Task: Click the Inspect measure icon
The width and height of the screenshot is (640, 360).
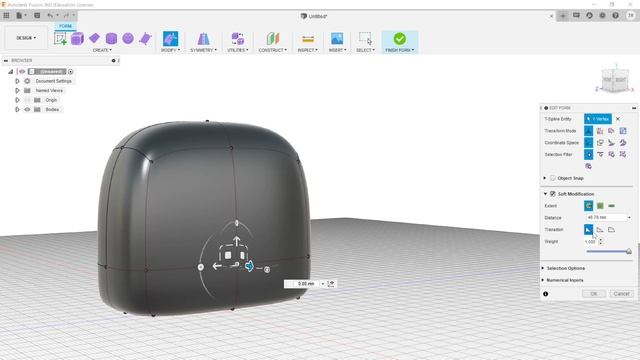Action: pos(308,39)
